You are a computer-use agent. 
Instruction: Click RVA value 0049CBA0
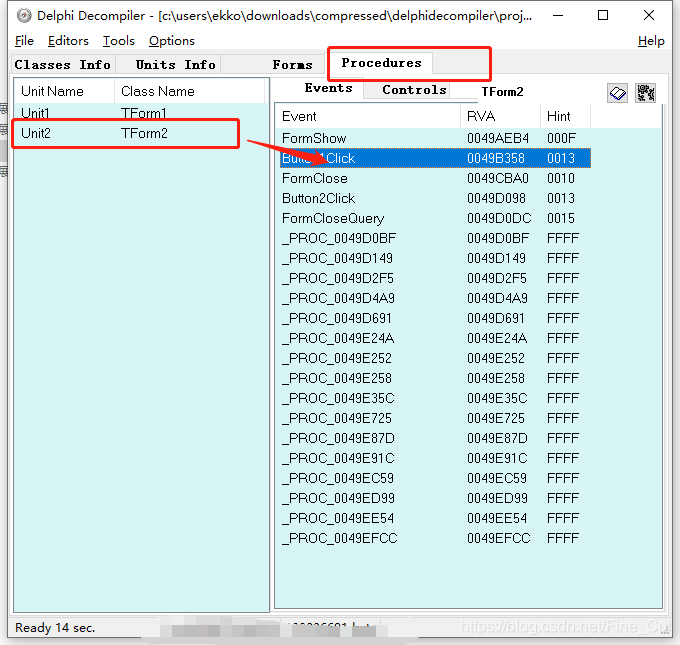coord(498,178)
